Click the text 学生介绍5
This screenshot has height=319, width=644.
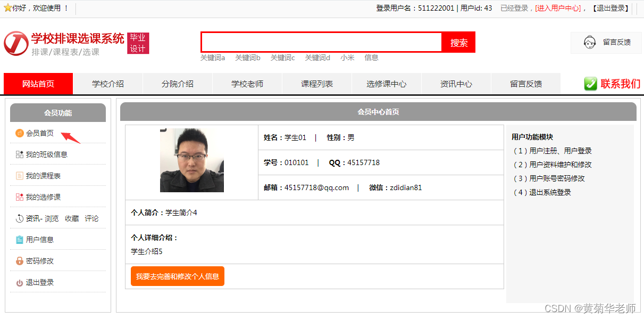pos(147,251)
